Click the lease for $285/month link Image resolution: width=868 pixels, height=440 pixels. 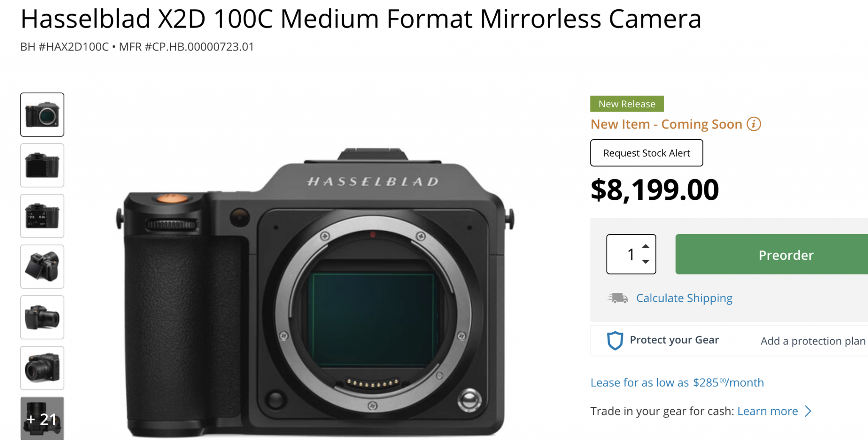coord(677,382)
